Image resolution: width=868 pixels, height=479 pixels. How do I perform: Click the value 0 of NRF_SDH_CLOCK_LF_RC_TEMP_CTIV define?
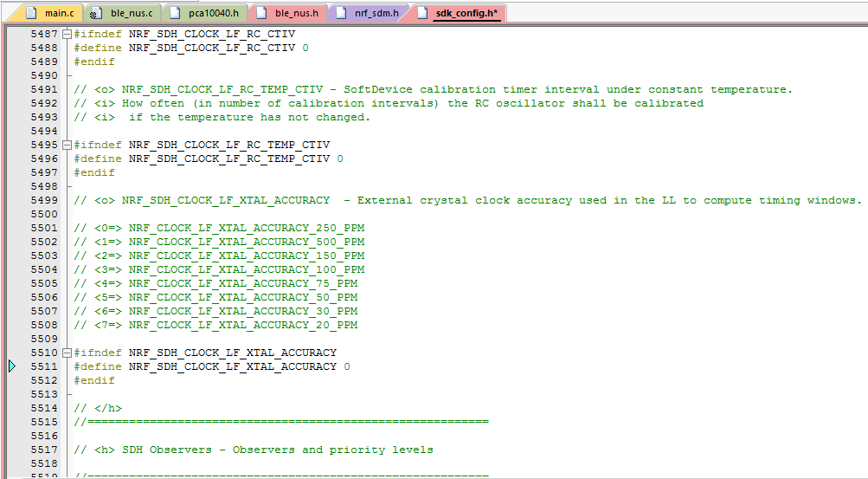click(x=340, y=159)
